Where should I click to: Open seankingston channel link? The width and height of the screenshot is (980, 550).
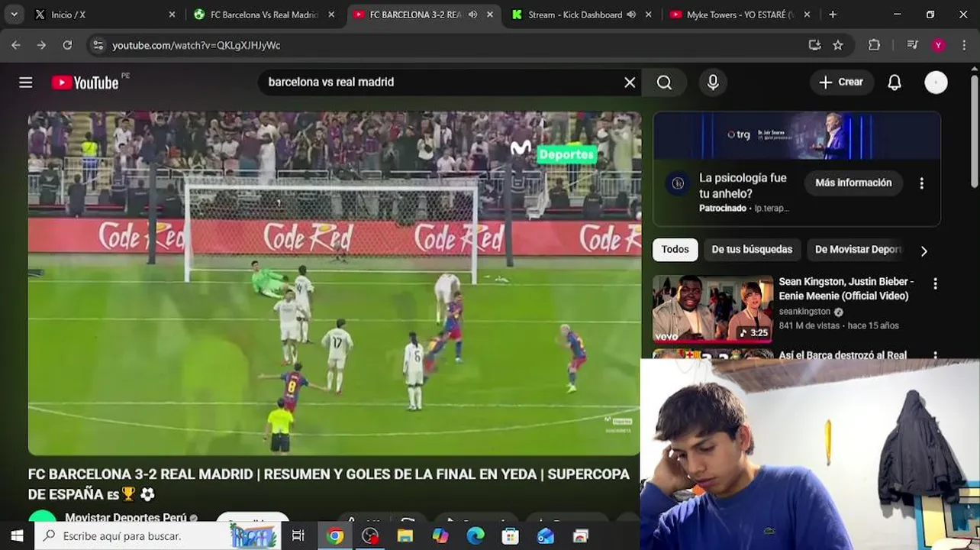point(804,312)
